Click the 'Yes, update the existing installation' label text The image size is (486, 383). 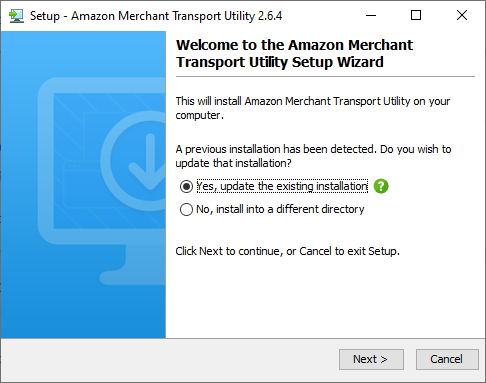[x=282, y=186]
